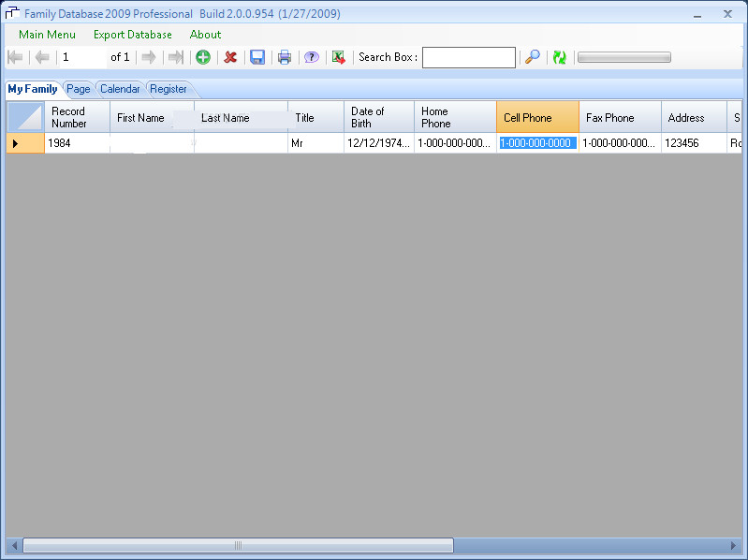The height and width of the screenshot is (560, 748).
Task: Select the Address cell 123456
Action: 694,143
